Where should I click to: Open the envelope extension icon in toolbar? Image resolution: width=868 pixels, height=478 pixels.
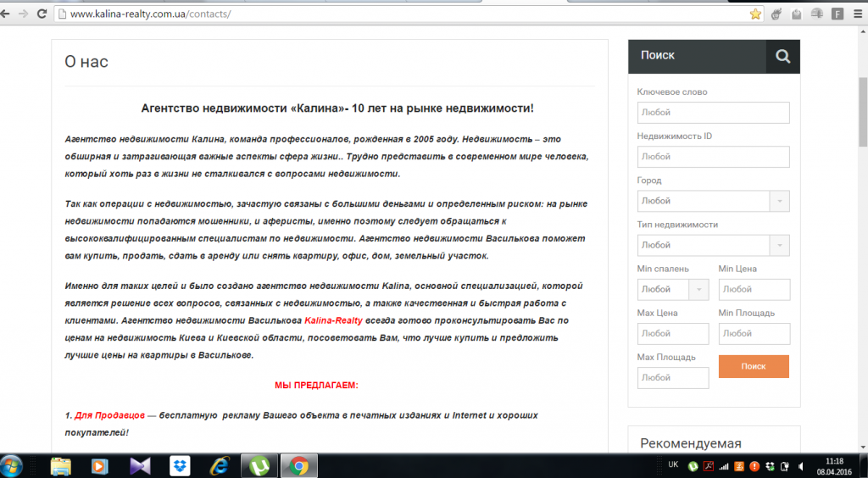(x=797, y=14)
